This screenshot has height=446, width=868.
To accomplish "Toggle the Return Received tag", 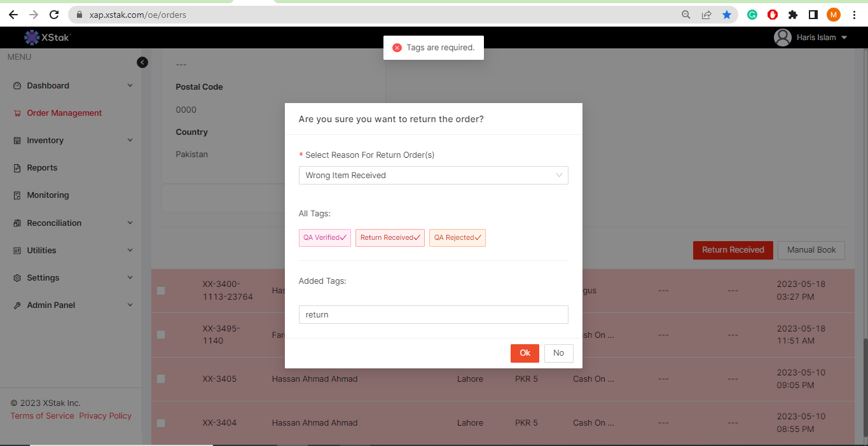I will pos(390,238).
